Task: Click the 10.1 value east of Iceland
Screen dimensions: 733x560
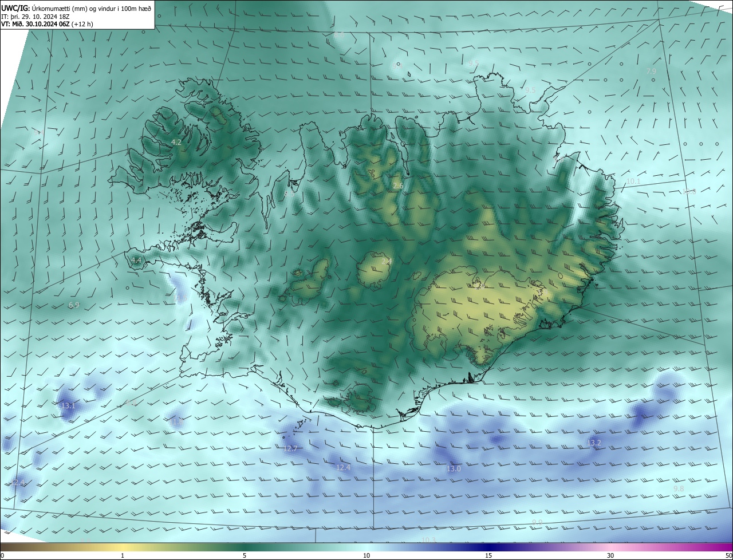Action: click(x=633, y=181)
